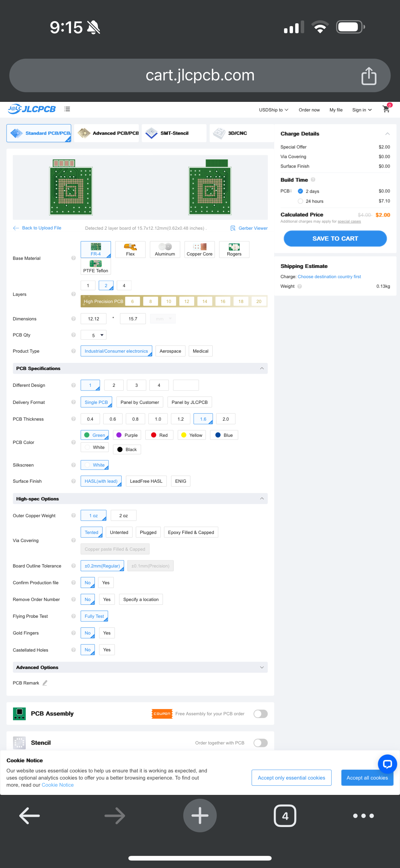Click the Base Material help icon

tap(73, 258)
